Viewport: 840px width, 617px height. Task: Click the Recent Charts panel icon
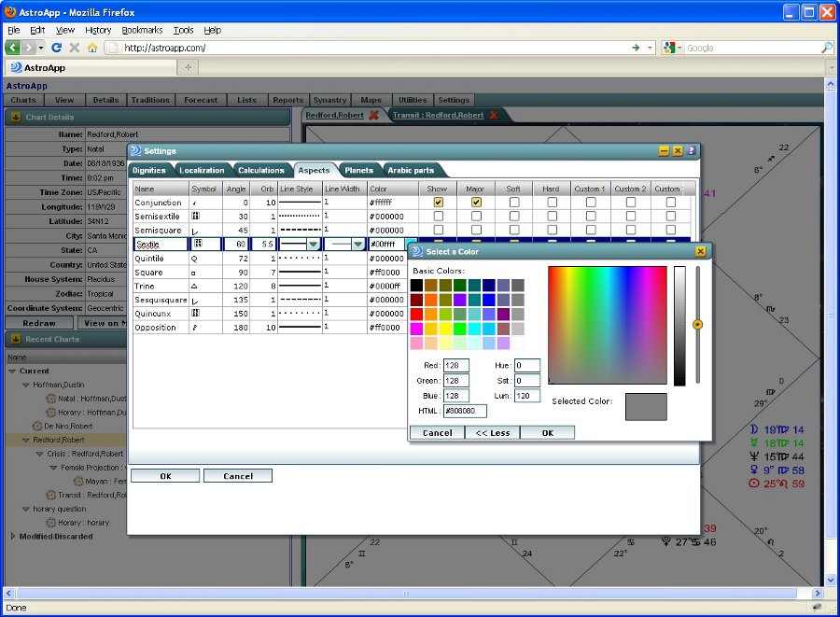(x=16, y=339)
